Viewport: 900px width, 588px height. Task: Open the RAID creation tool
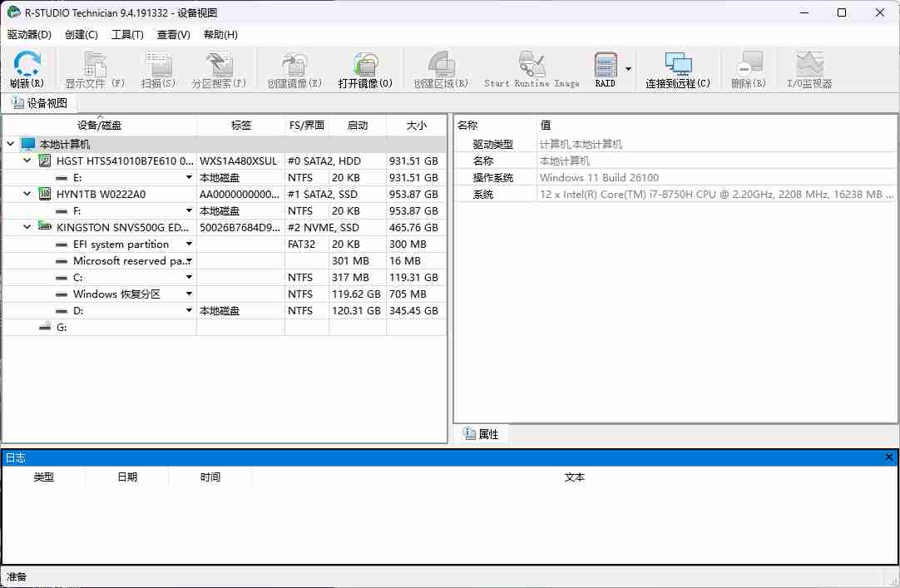[604, 68]
